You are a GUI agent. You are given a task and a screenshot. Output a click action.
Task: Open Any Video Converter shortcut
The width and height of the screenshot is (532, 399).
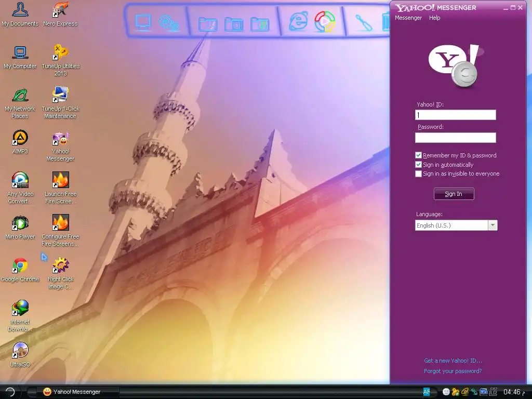tap(20, 188)
